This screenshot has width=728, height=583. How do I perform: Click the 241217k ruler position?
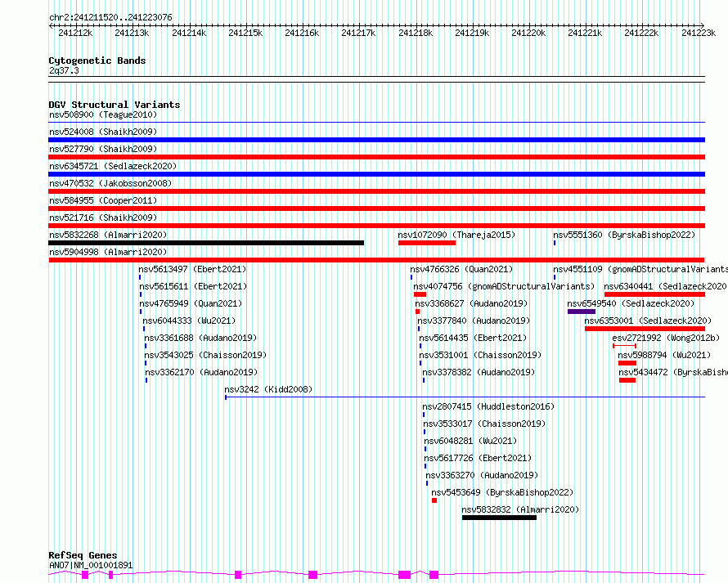(358, 33)
